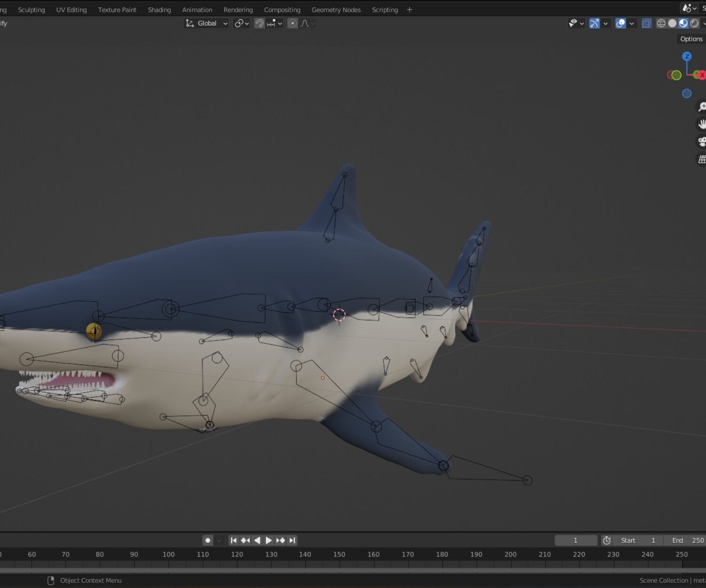706x588 pixels.
Task: Click the pan view hand icon
Action: (x=701, y=124)
